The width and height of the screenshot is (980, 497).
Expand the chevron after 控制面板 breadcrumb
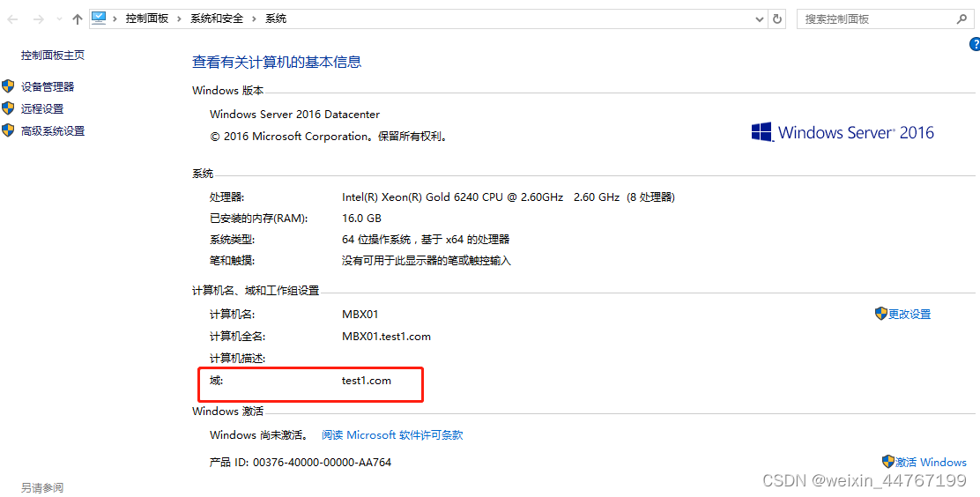tap(180, 19)
